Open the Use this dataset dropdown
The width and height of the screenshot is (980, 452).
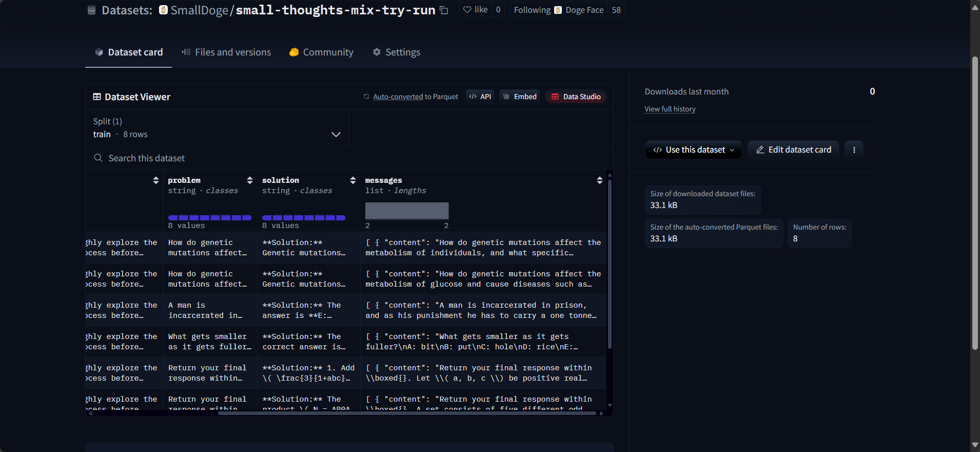(693, 149)
